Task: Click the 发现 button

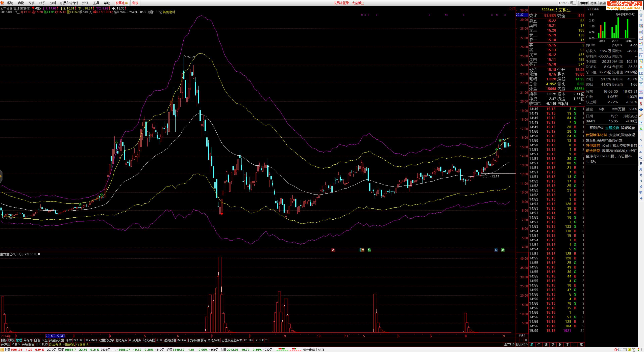Action: coord(135,3)
